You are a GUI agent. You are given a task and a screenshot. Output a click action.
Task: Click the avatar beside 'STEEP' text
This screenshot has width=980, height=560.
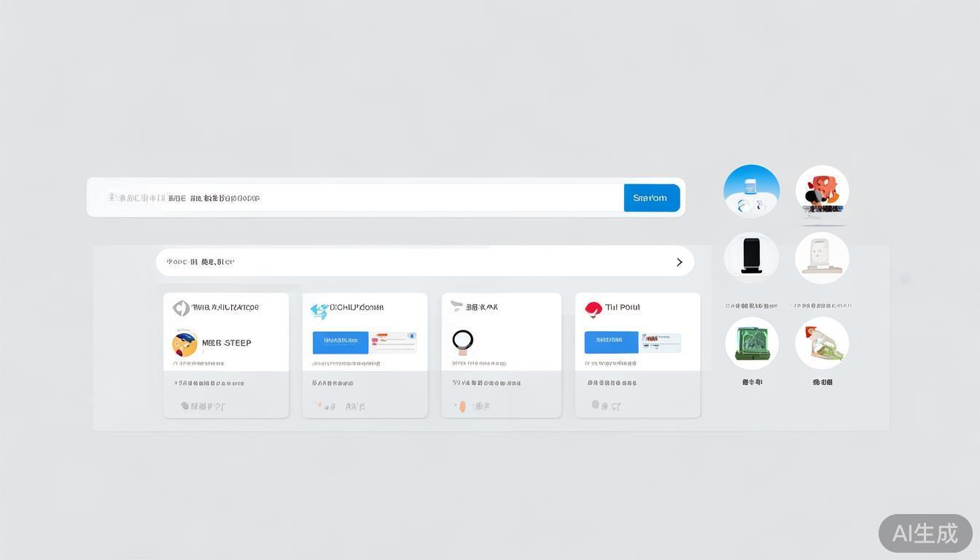[x=184, y=343]
